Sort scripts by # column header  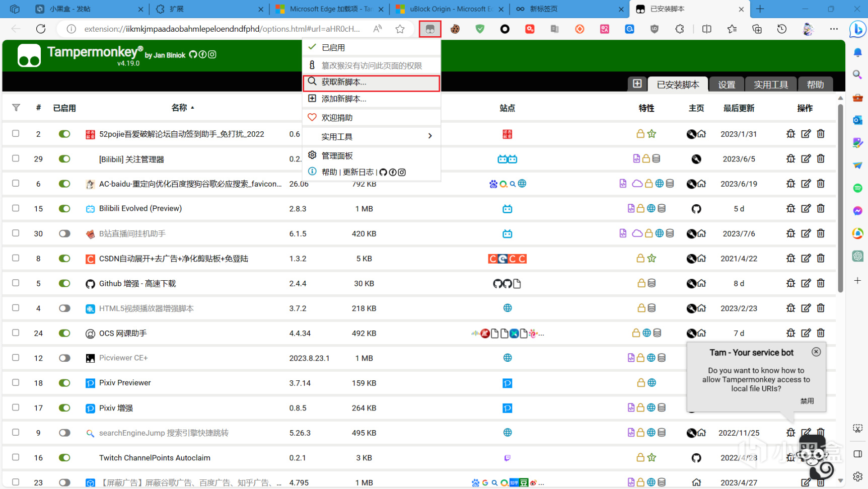[x=38, y=108]
